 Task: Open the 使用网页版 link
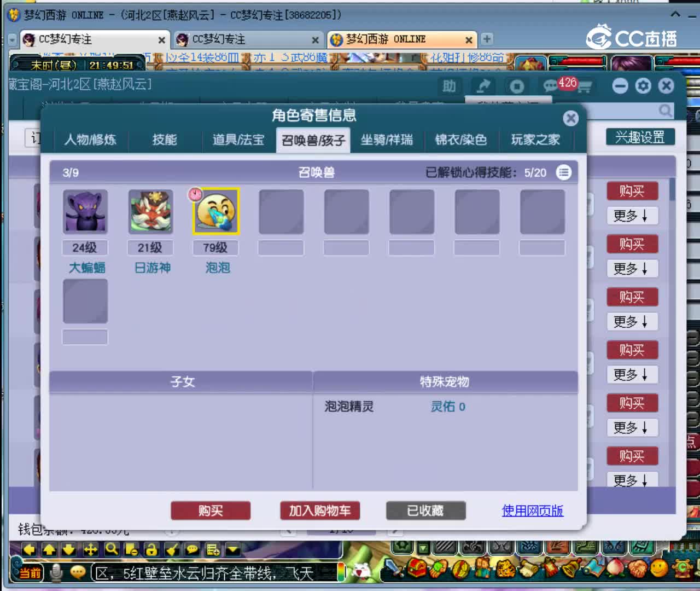(533, 511)
